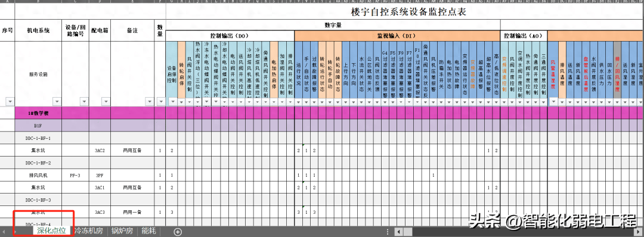Screen dimensions: 644x237
Task: Open the 排风阀开关控制 filter dropdown
Action: pos(290,102)
